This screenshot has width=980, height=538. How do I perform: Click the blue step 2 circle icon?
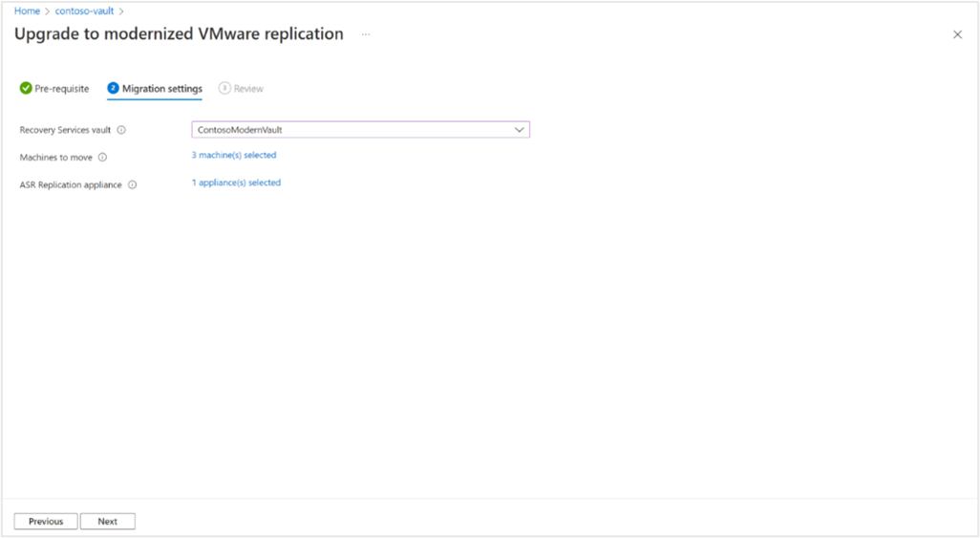click(x=113, y=88)
